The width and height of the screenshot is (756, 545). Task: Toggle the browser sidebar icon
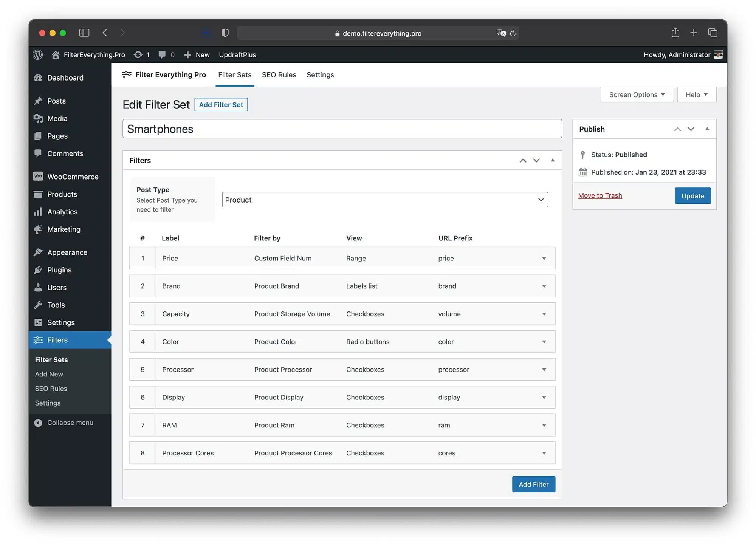click(x=84, y=33)
